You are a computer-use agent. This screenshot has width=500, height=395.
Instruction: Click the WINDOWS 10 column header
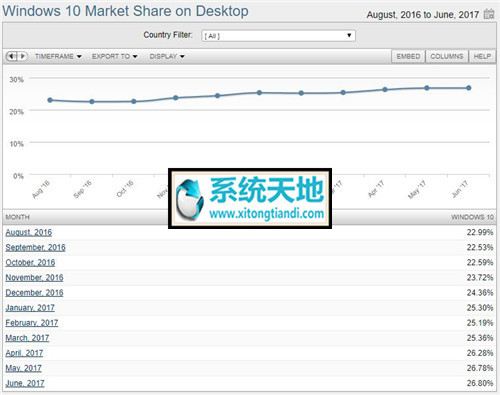[x=472, y=217]
